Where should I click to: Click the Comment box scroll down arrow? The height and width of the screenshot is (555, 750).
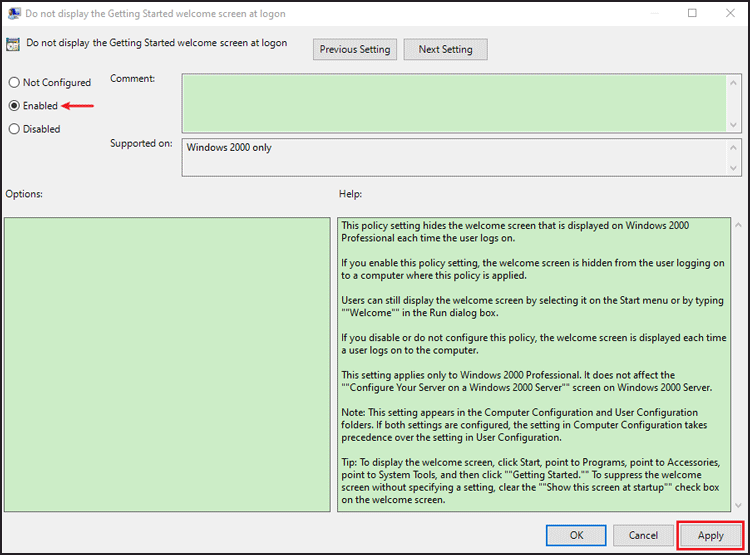733,124
